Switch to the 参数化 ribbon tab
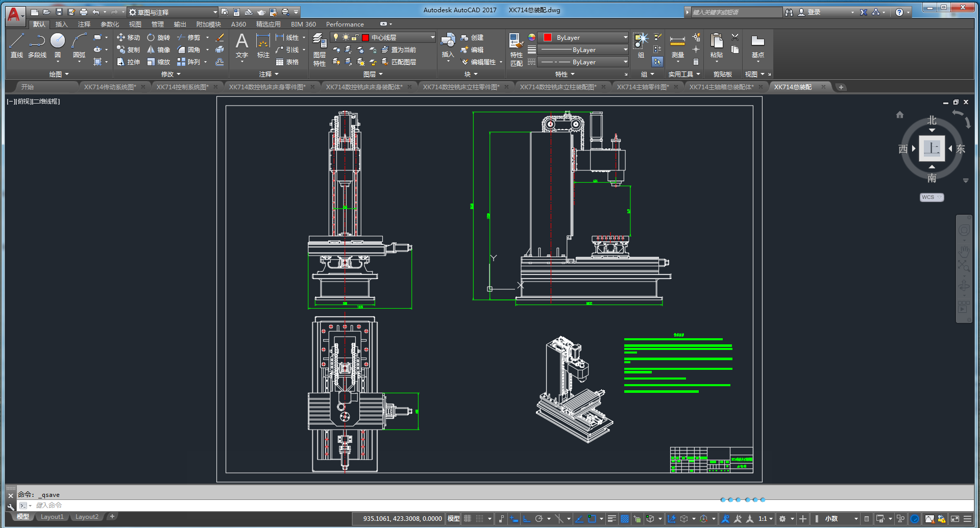This screenshot has height=528, width=980. [x=110, y=24]
